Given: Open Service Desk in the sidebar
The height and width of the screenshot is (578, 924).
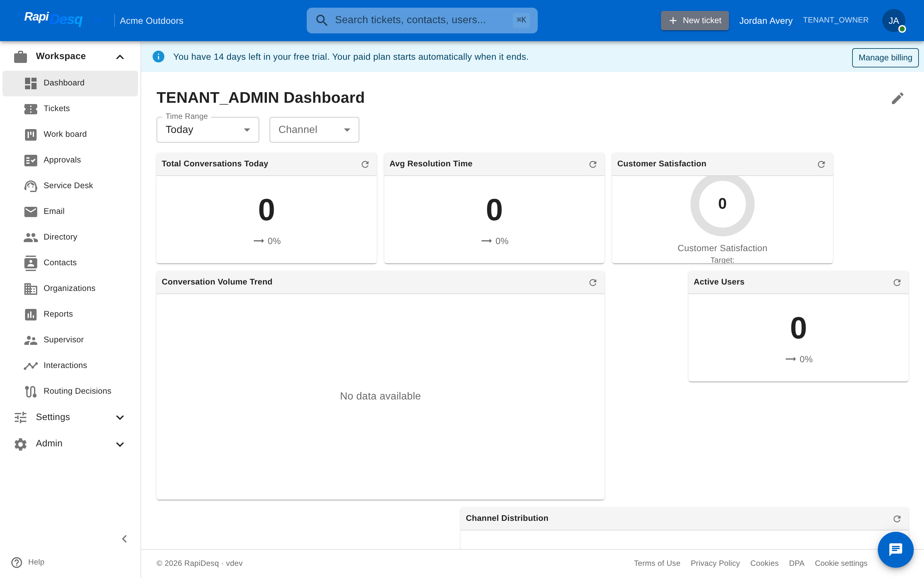Looking at the screenshot, I should [70, 186].
